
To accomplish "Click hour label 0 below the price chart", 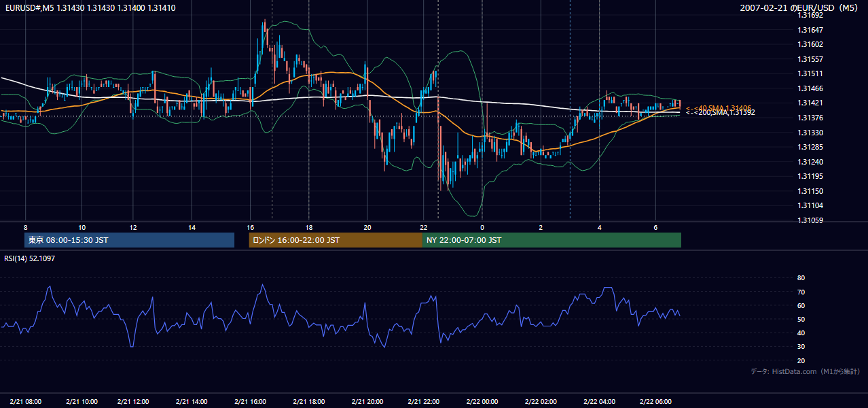I will tap(482, 227).
